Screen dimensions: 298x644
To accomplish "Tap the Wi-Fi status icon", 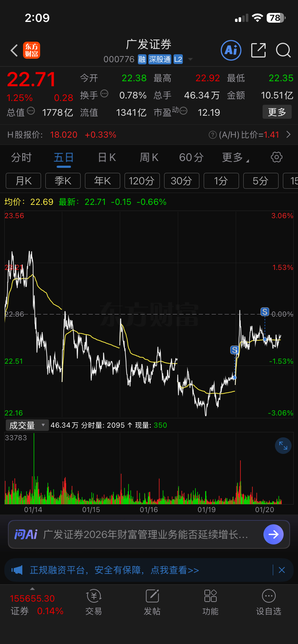I will point(257,18).
